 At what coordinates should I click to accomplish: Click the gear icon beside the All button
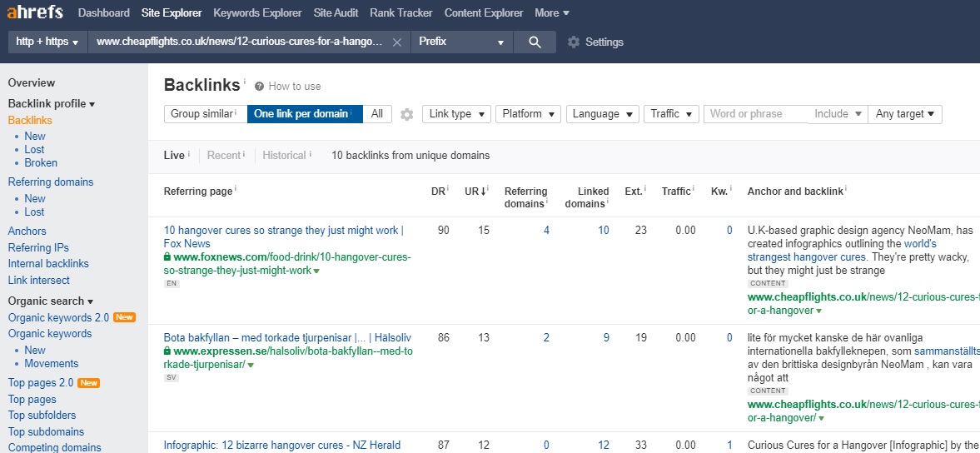407,114
